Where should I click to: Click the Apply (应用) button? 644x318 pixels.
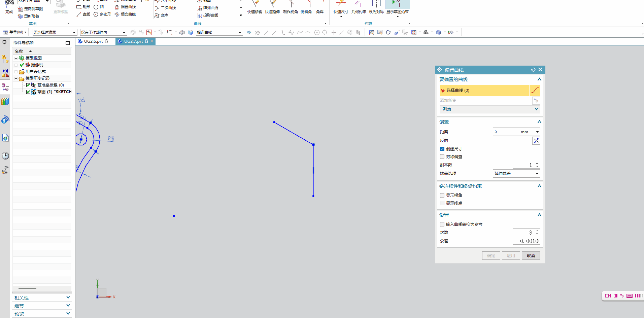[x=511, y=255]
